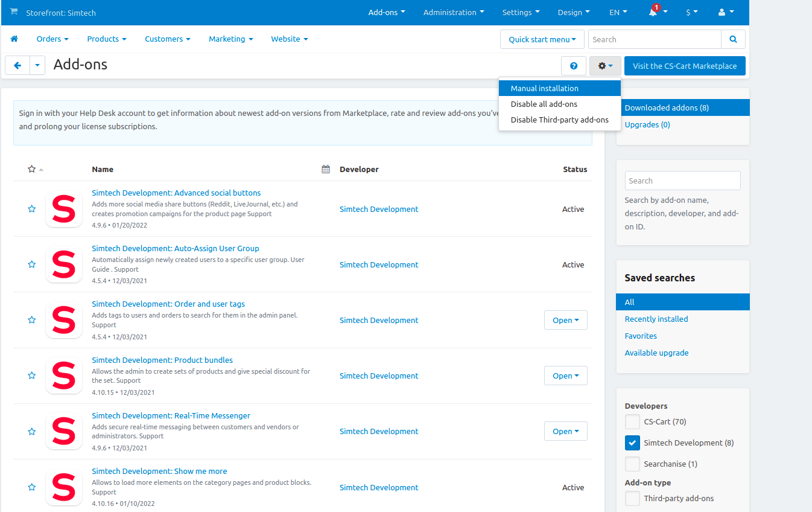Viewport: 812px width, 512px height.
Task: Open the help question mark icon
Action: pyautogui.click(x=574, y=66)
